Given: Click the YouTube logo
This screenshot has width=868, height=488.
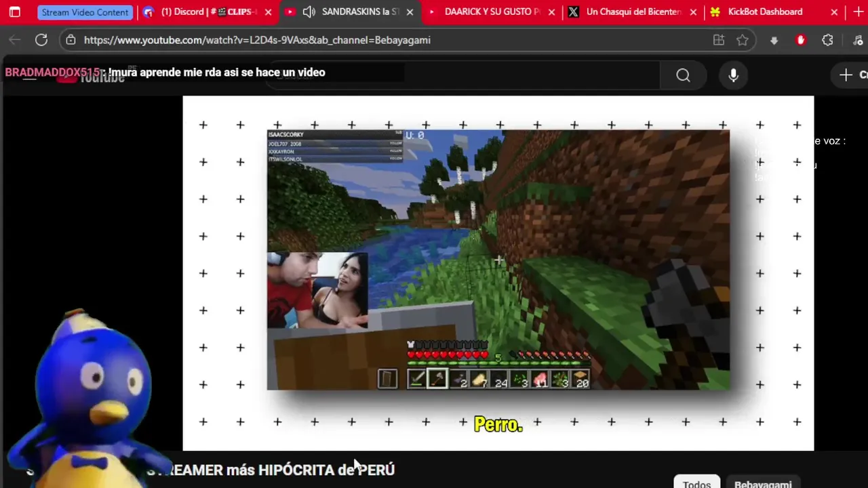Looking at the screenshot, I should coord(90,77).
